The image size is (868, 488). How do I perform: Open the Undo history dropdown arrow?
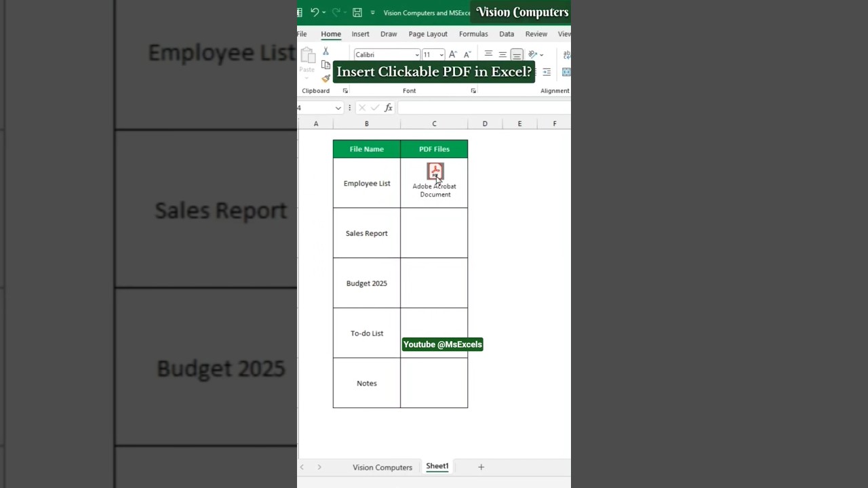[323, 13]
